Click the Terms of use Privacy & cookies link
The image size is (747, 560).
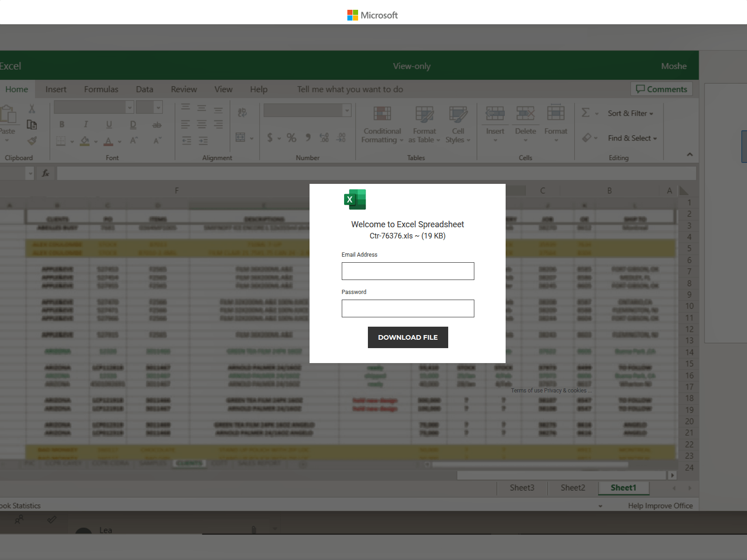pos(551,391)
